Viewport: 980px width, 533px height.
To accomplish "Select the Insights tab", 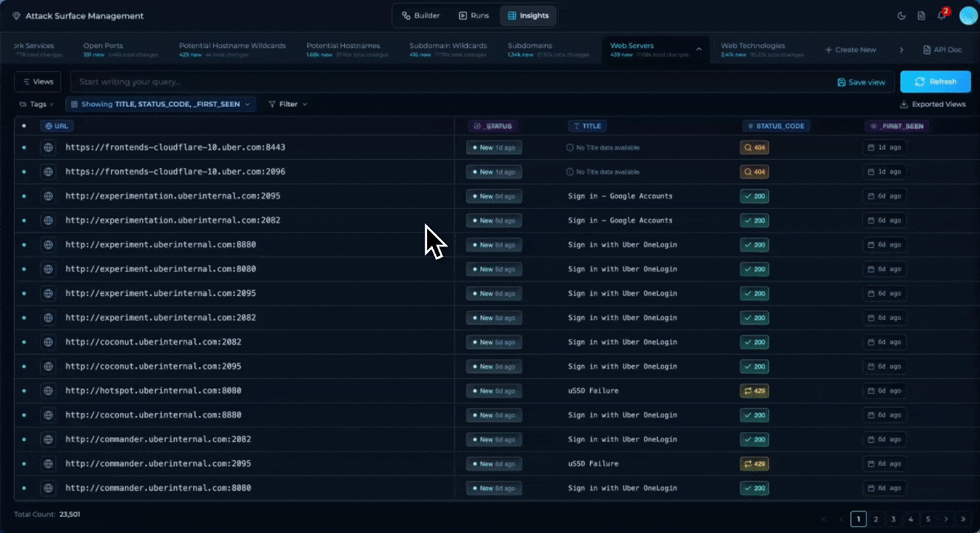I will click(528, 16).
